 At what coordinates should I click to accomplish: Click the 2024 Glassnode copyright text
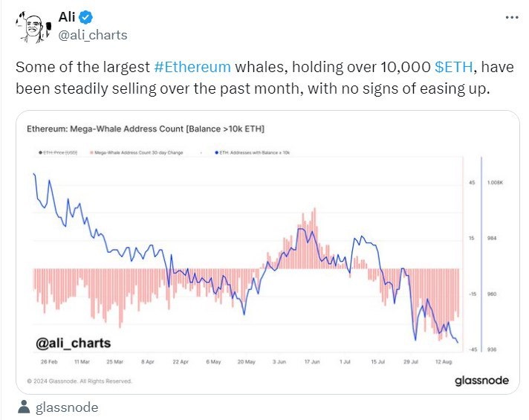click(x=79, y=381)
